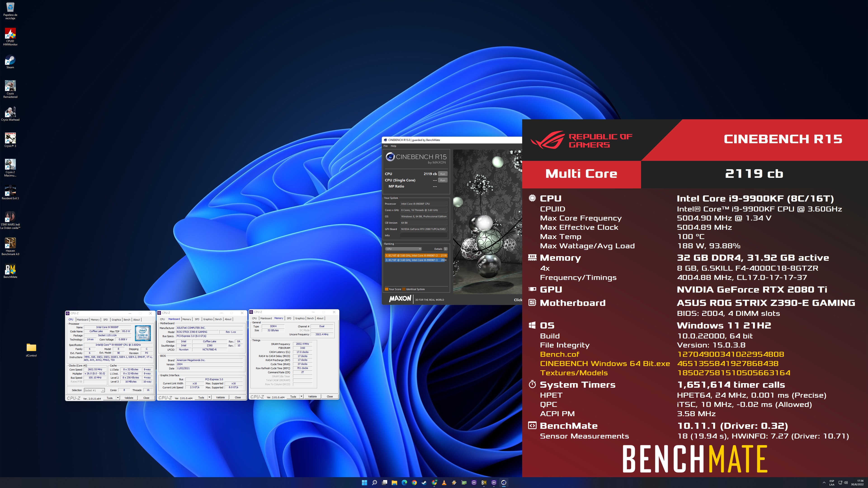
Task: Click the Intel Core i9 logo in CPU-Z
Action: coord(143,333)
